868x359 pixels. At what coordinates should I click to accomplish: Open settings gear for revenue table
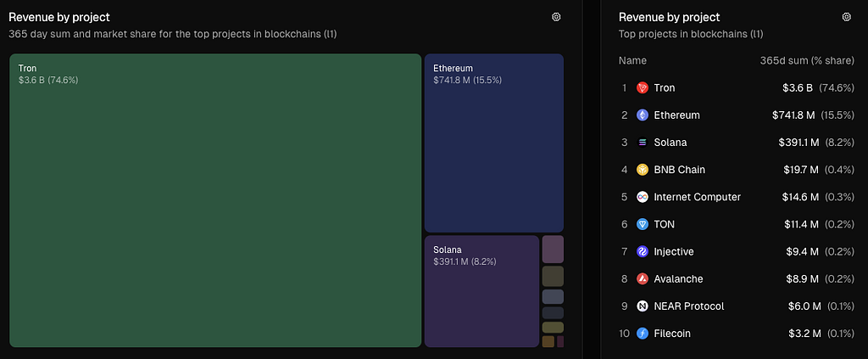click(x=846, y=17)
